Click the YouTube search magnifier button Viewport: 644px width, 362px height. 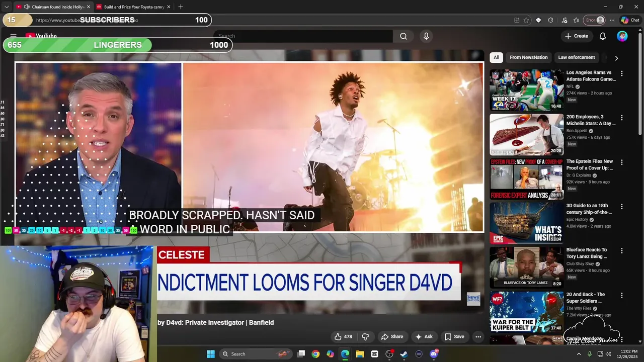click(x=404, y=36)
